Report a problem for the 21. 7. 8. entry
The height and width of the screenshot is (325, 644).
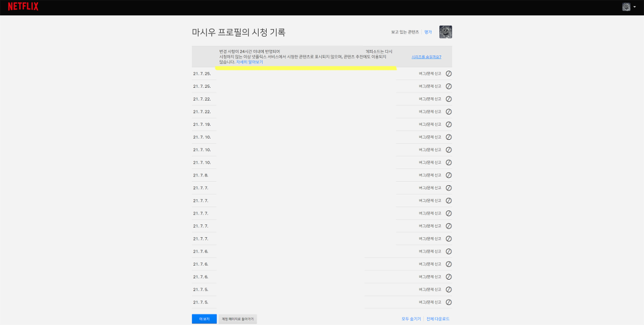(x=430, y=175)
